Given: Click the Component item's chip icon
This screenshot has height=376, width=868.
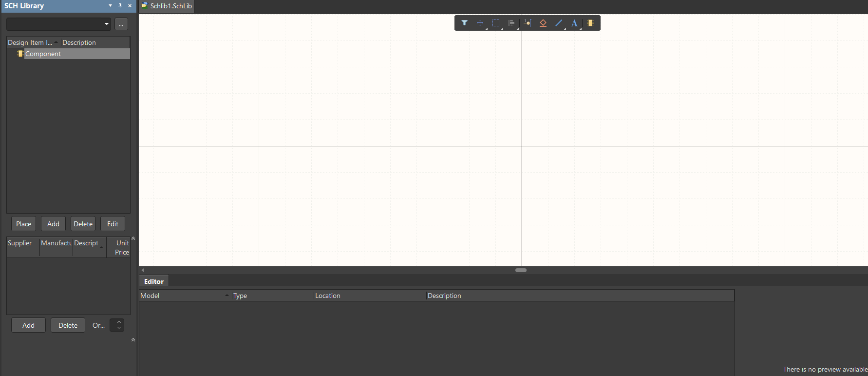Looking at the screenshot, I should pos(20,54).
